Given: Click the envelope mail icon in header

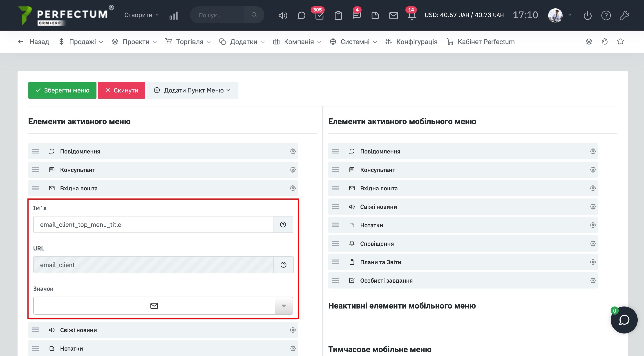Looking at the screenshot, I should (x=394, y=16).
